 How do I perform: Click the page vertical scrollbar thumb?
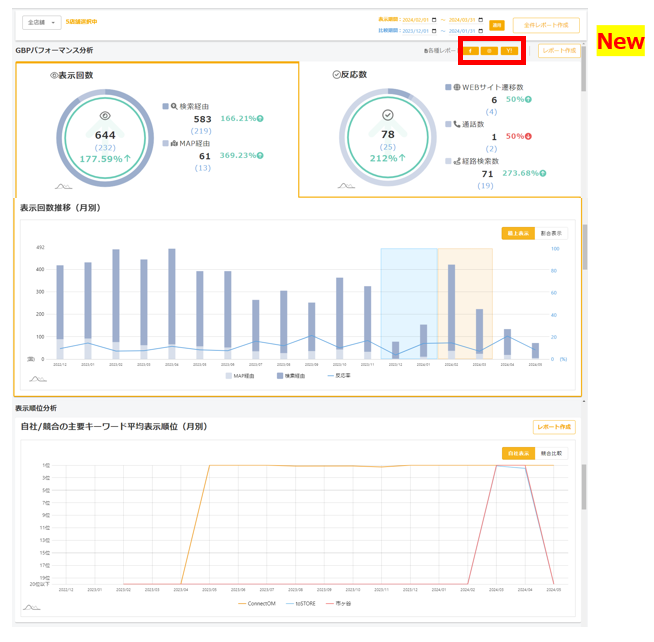pyautogui.click(x=585, y=245)
